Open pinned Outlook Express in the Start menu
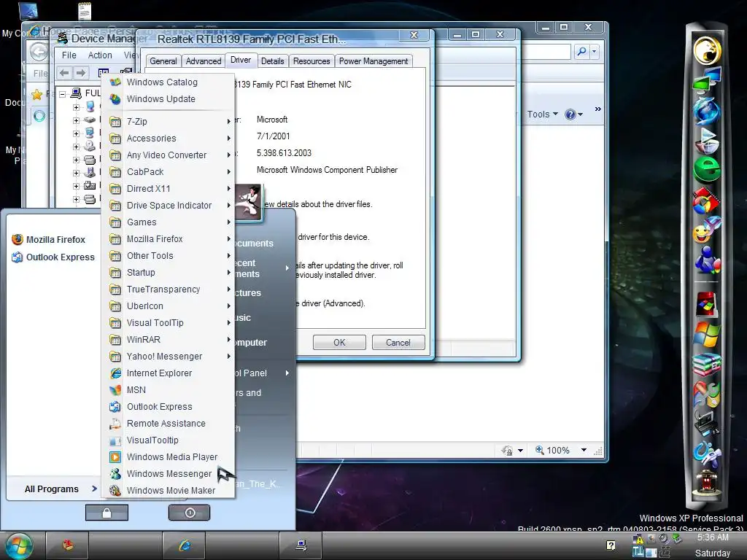The height and width of the screenshot is (560, 747). [53, 257]
